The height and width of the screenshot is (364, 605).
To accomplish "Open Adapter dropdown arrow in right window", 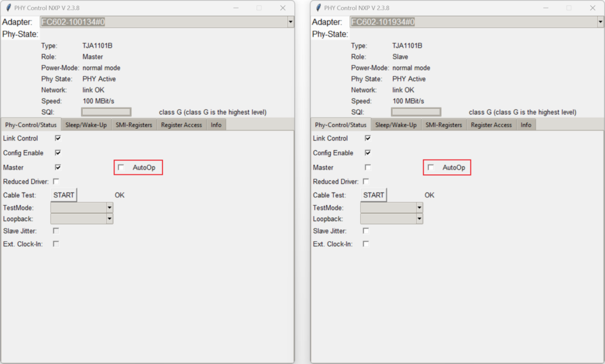I will [600, 22].
